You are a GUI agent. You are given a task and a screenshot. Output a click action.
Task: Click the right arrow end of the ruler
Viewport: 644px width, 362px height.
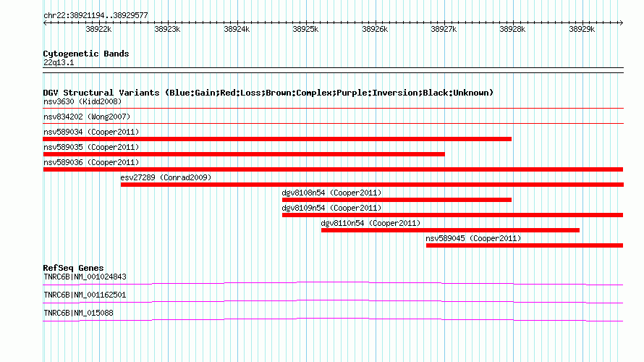click(x=622, y=23)
